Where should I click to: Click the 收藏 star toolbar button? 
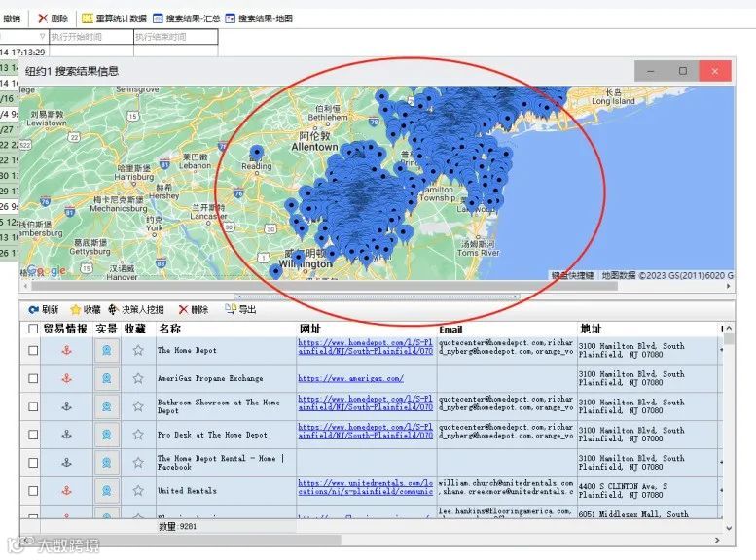[86, 309]
